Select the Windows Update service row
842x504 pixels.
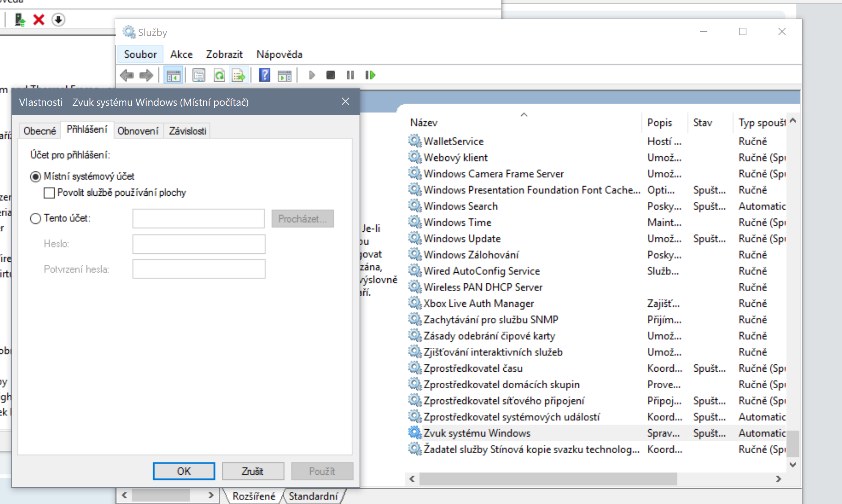click(x=462, y=239)
